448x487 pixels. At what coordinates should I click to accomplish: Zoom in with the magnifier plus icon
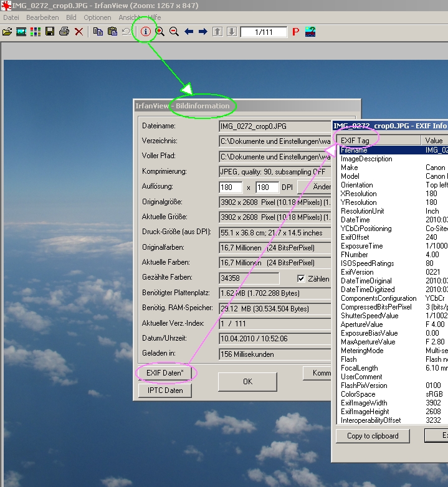click(160, 32)
